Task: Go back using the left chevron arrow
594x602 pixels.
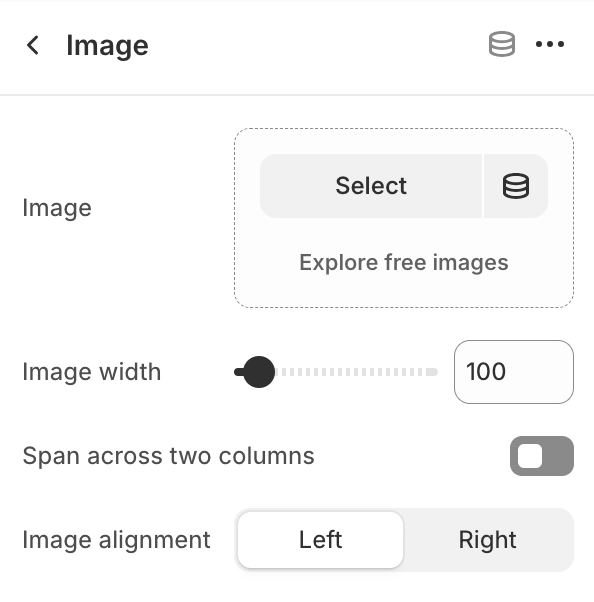Action: [33, 45]
